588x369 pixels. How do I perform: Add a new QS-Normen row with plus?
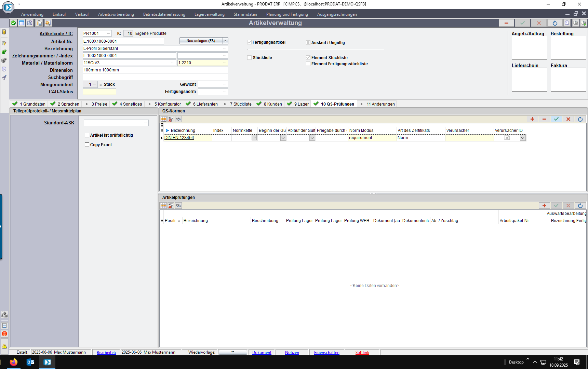[x=532, y=119]
